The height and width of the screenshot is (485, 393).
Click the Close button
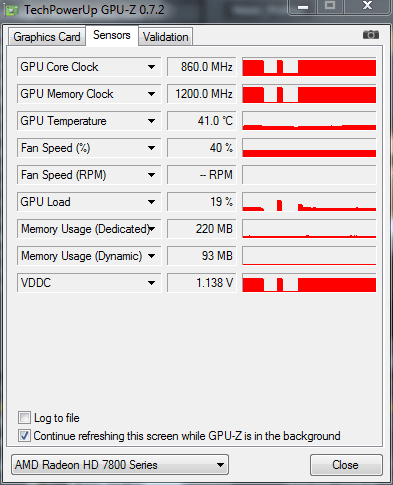click(x=346, y=465)
